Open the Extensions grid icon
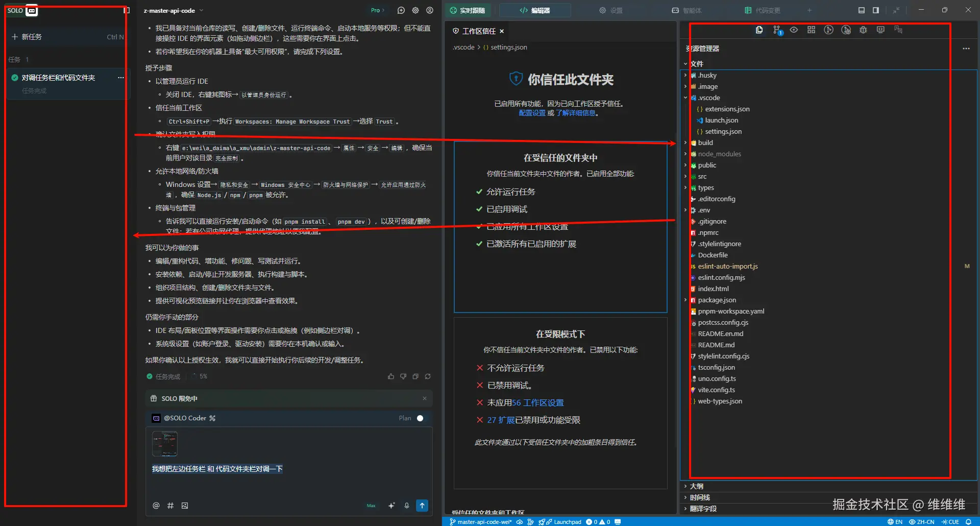 [x=811, y=30]
